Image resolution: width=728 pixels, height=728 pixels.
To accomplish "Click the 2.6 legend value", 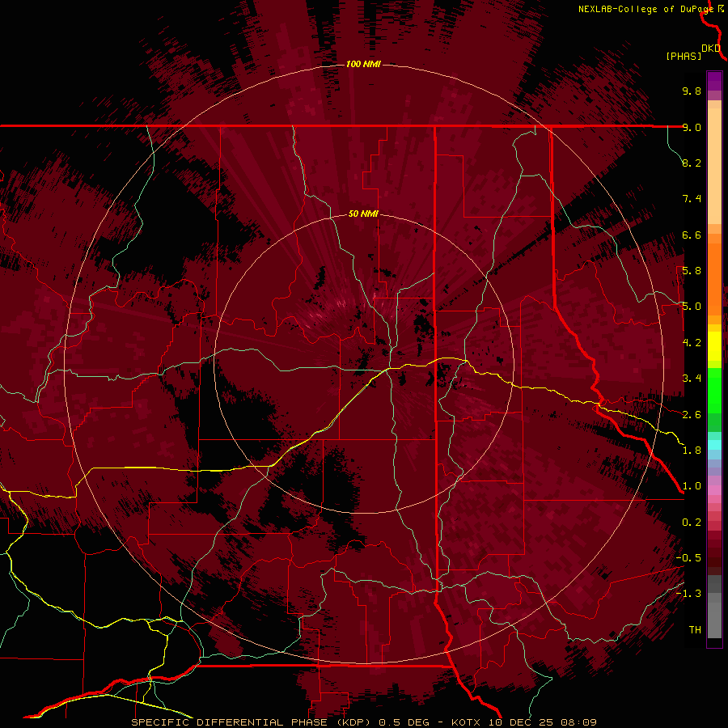I will click(x=692, y=415).
